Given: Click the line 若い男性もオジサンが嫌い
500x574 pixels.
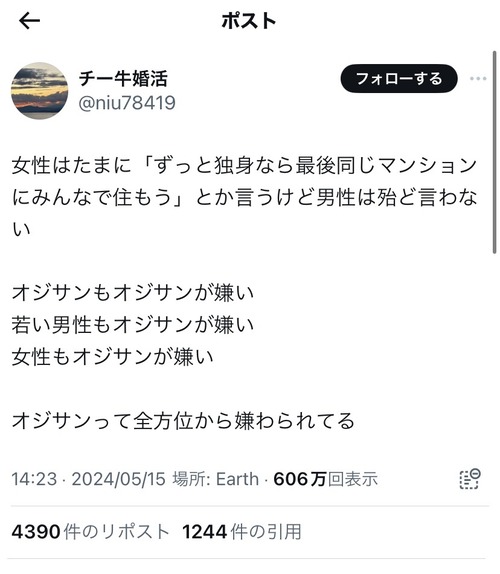Looking at the screenshot, I should tap(133, 325).
